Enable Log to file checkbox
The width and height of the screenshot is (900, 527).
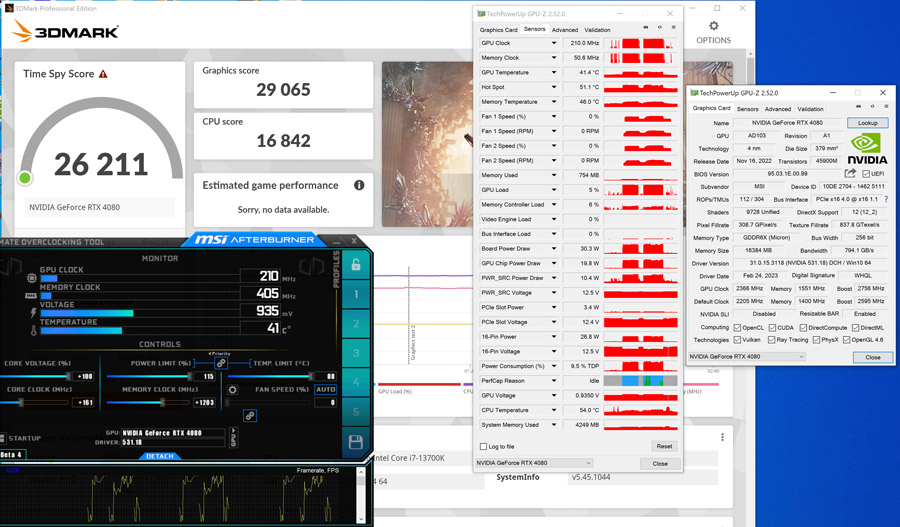(x=483, y=446)
